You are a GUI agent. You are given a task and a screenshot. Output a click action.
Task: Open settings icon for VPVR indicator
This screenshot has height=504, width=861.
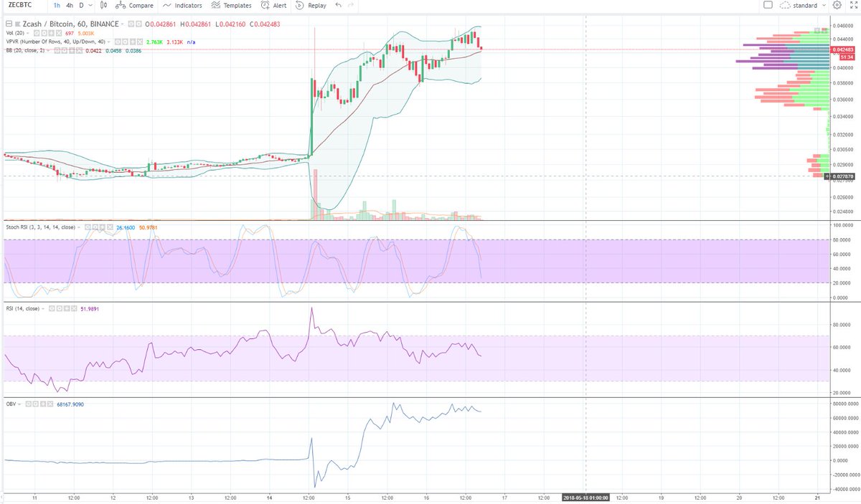click(125, 42)
